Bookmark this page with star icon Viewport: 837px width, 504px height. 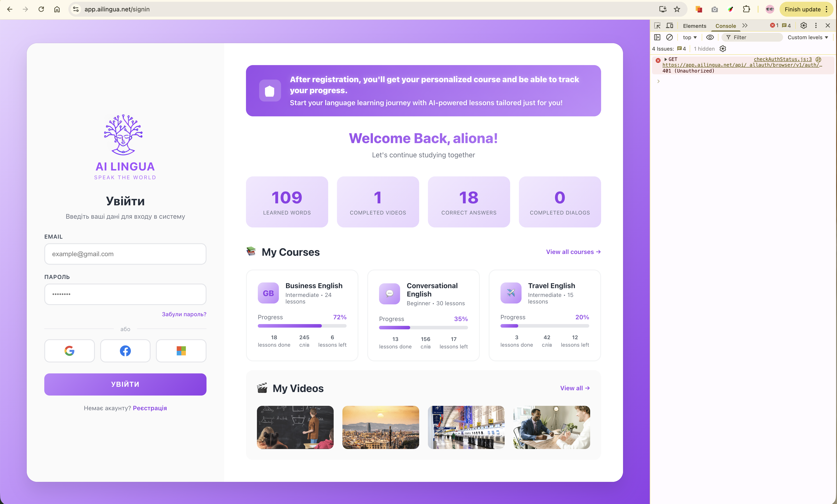(677, 9)
